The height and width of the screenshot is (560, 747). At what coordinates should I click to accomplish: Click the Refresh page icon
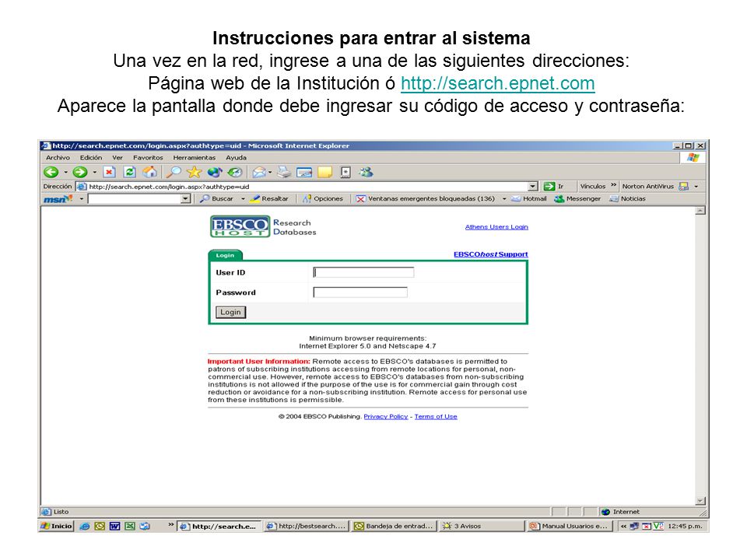pos(130,172)
